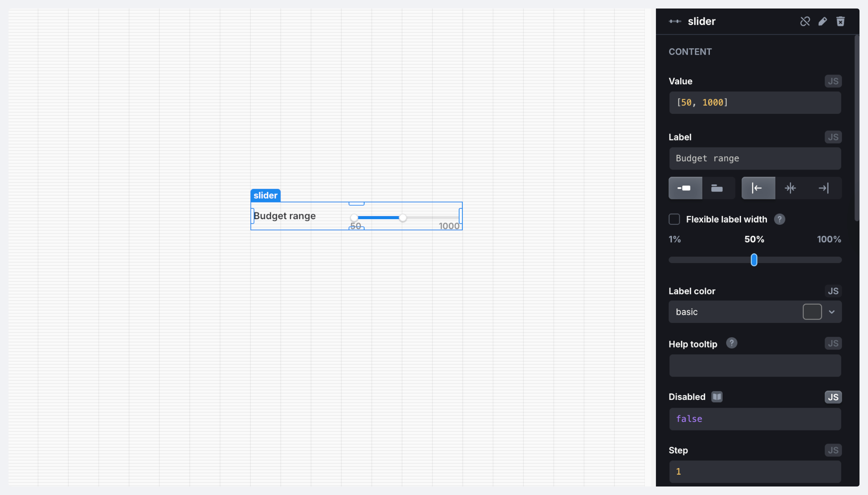Select the slider tag on canvas

point(265,195)
